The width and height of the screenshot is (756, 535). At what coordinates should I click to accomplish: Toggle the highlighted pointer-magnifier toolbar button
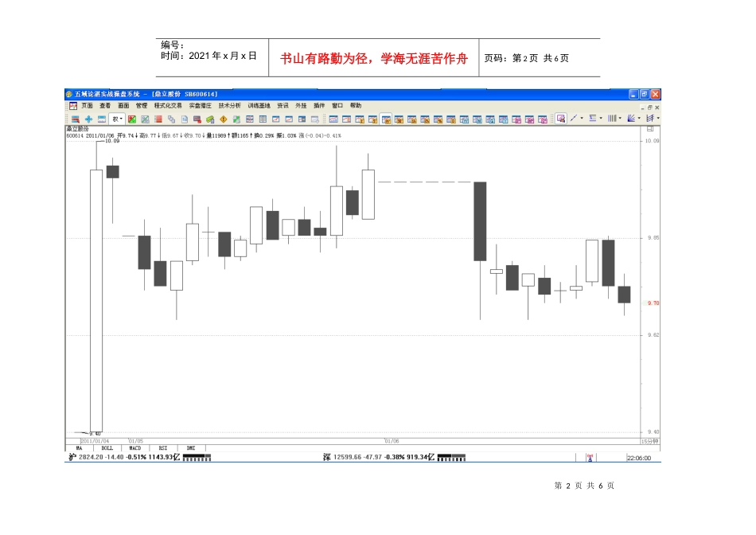point(561,119)
